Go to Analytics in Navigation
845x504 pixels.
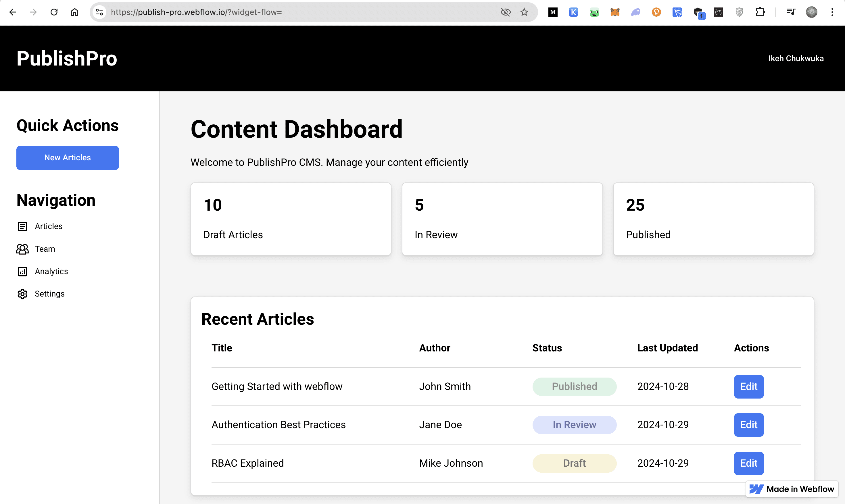pyautogui.click(x=51, y=271)
